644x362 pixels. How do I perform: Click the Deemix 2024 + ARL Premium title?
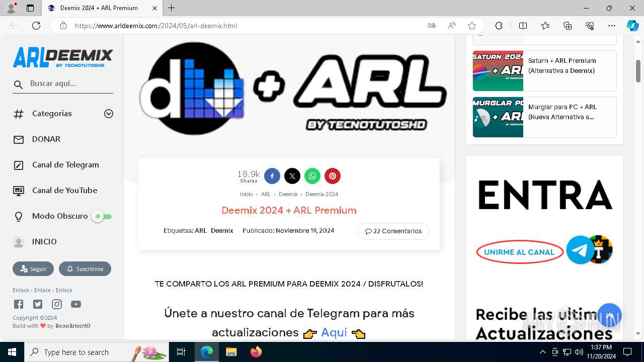[x=289, y=210]
